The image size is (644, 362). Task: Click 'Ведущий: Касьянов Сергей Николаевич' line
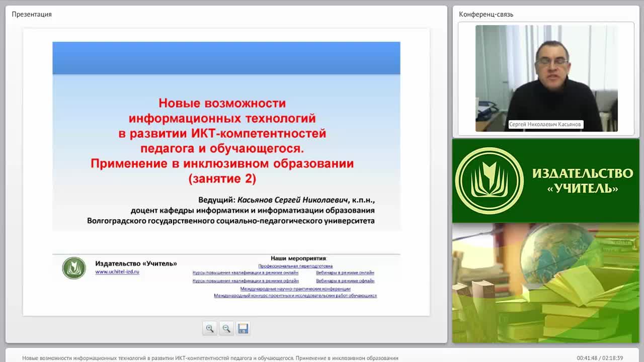[287, 200]
